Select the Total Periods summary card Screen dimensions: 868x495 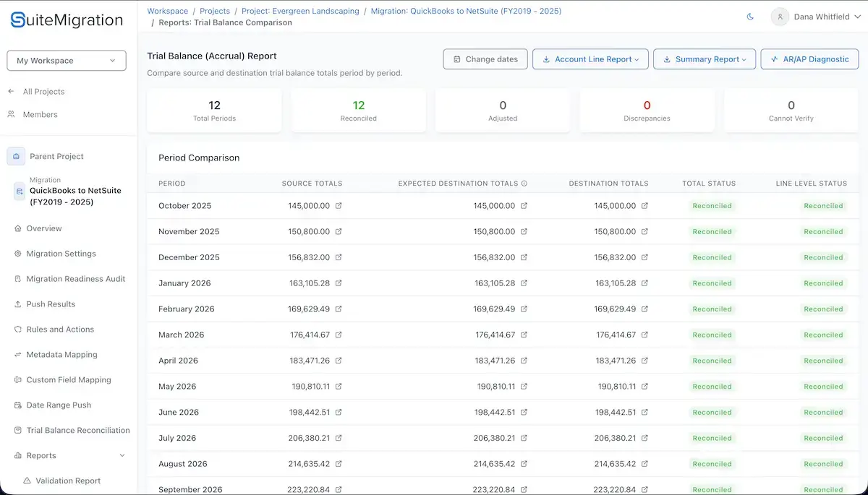(x=214, y=111)
